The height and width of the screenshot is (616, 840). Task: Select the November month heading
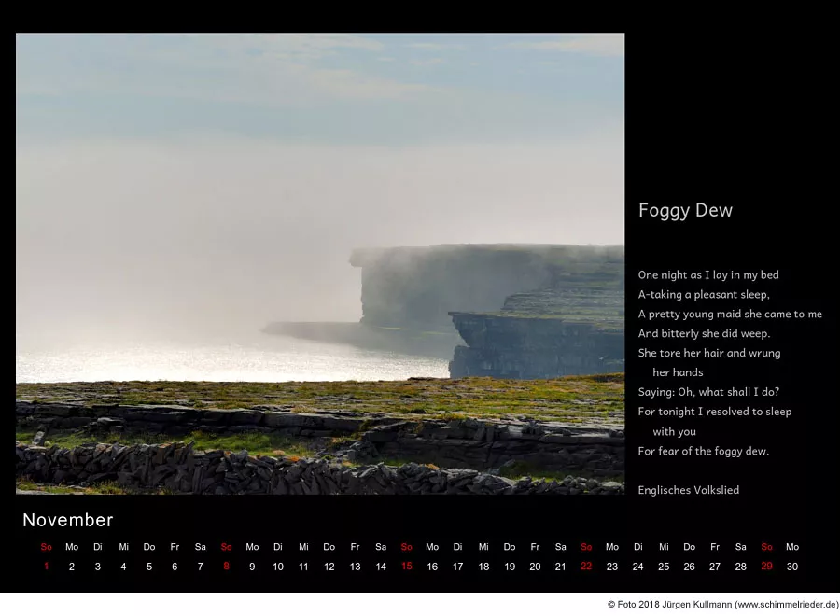68,520
